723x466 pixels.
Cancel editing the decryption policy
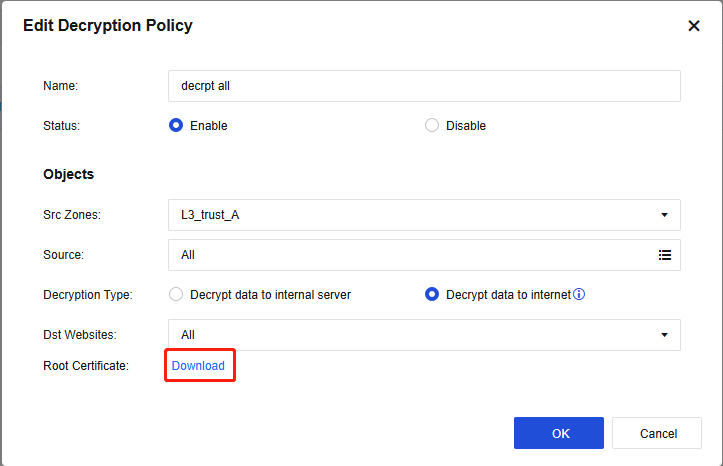pos(658,433)
